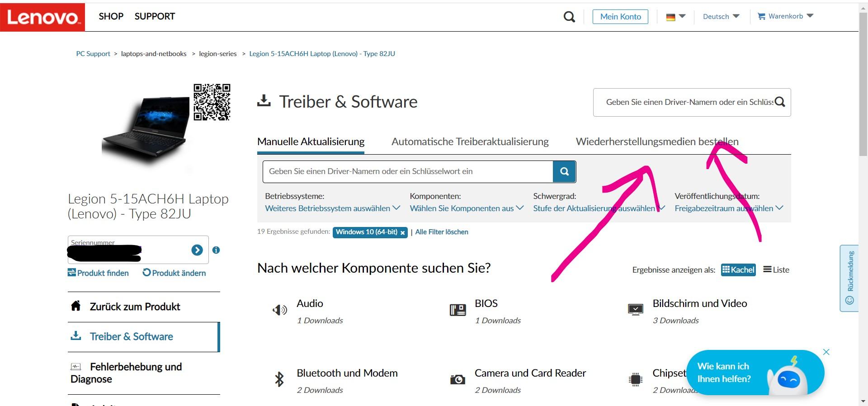Click the scrollbar down arrow
Image resolution: width=868 pixels, height=406 pixels.
(863, 401)
